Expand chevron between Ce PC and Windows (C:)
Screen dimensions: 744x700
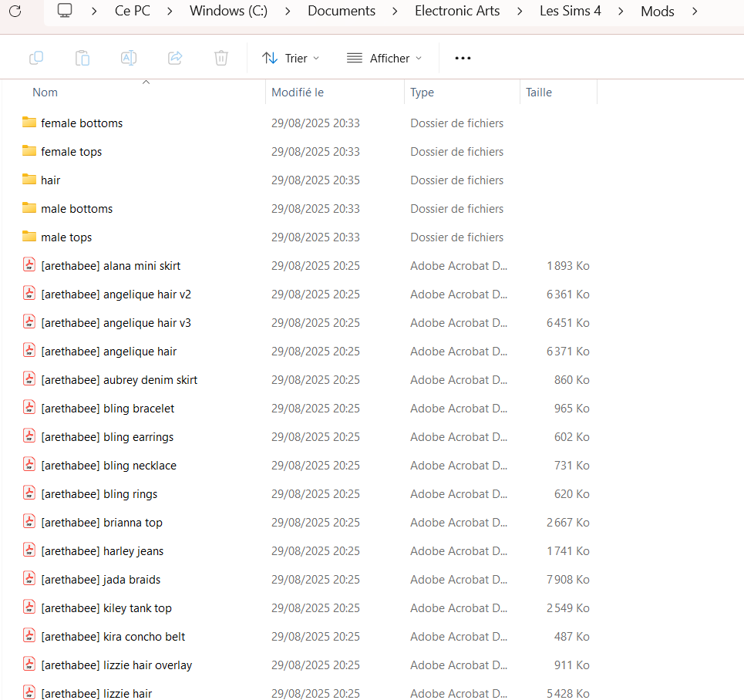point(170,12)
